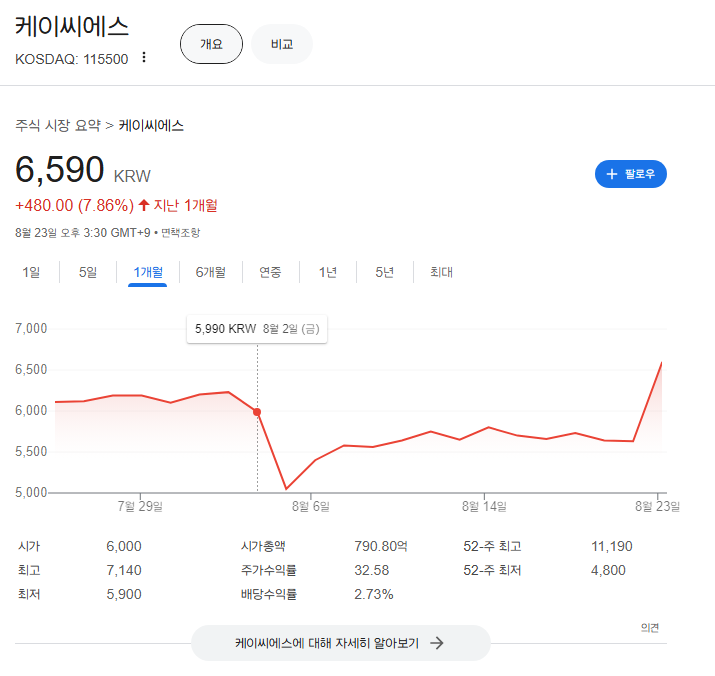Switch chart range to 5일
This screenshot has width=715, height=676.
[x=88, y=272]
